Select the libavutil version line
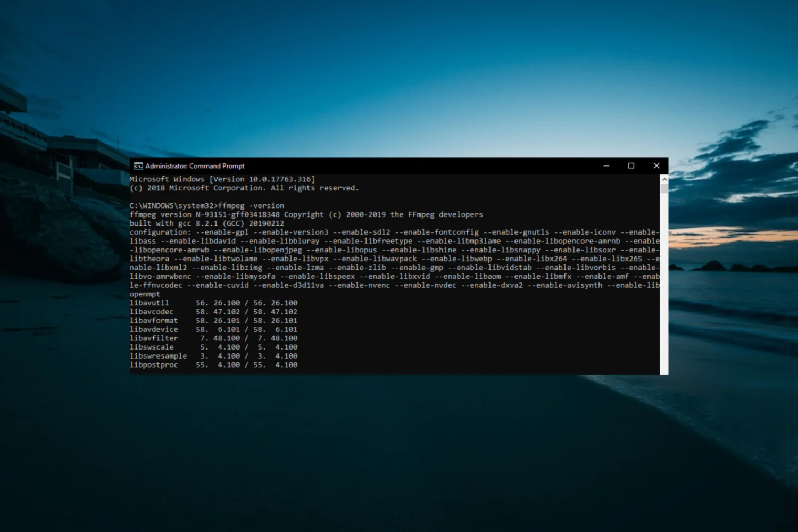798x532 pixels. [x=213, y=302]
